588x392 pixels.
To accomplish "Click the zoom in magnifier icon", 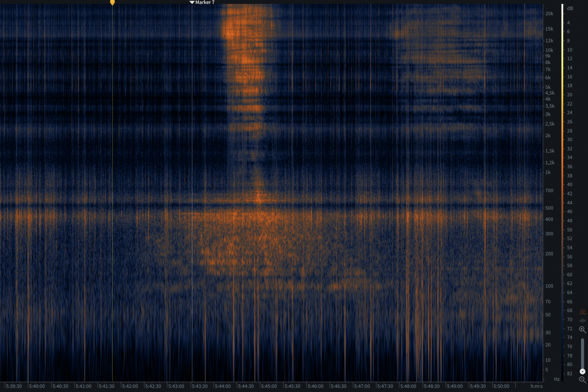I will (x=582, y=330).
